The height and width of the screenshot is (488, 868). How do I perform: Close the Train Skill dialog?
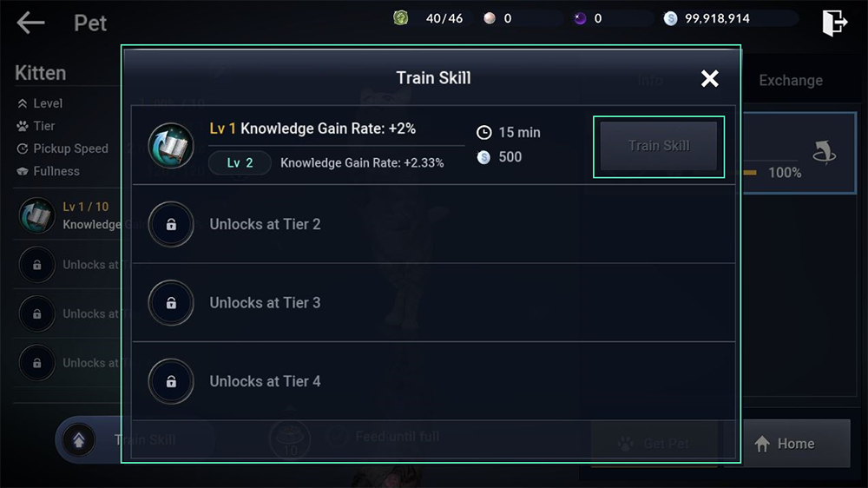(710, 79)
